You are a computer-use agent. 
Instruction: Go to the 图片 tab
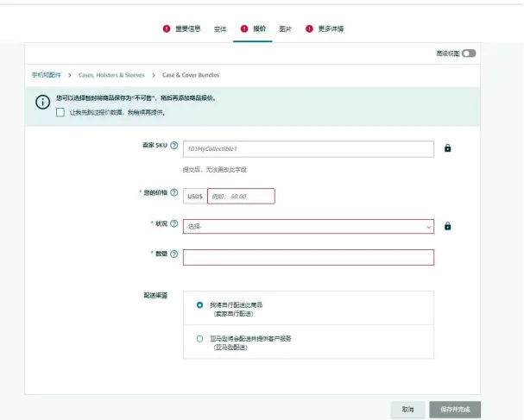coord(285,29)
